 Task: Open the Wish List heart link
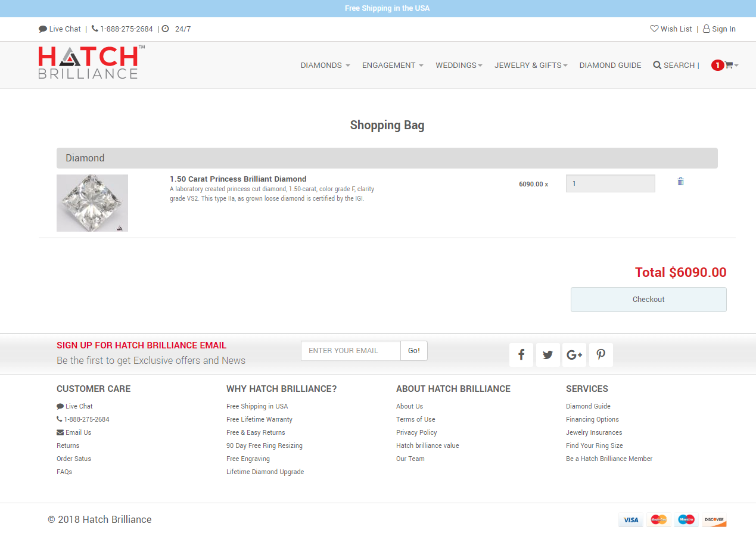pyautogui.click(x=671, y=29)
